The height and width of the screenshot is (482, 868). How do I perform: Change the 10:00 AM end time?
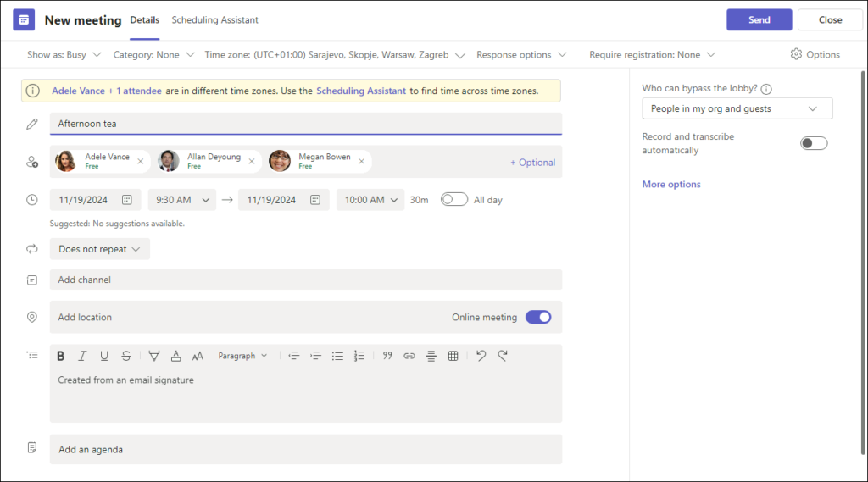click(370, 200)
